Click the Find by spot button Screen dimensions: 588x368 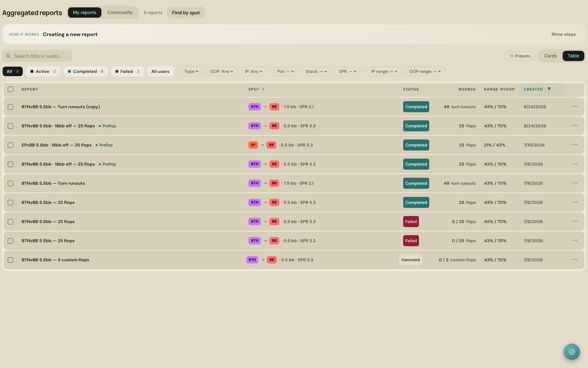(x=186, y=13)
